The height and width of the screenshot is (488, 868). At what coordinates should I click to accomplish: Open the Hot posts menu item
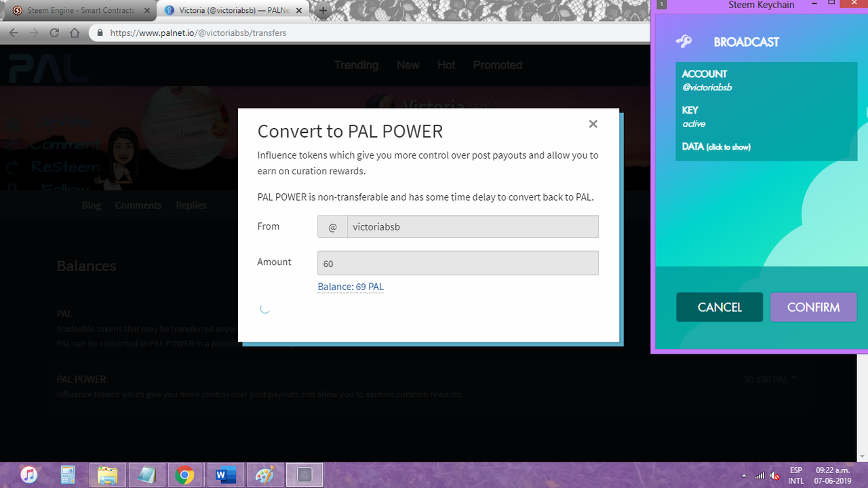point(446,65)
